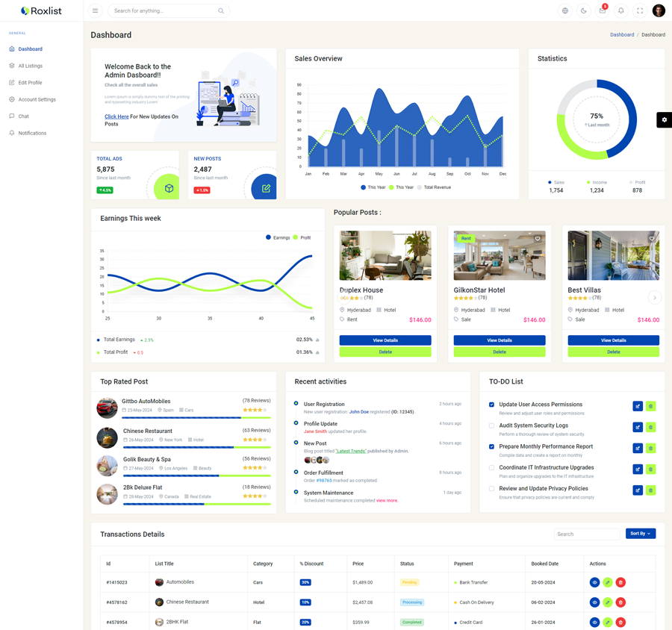
Task: Open Chat from the sidebar menu
Action: 23,116
